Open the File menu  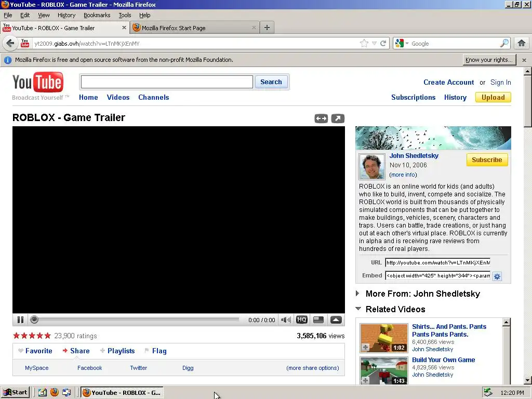[x=8, y=15]
